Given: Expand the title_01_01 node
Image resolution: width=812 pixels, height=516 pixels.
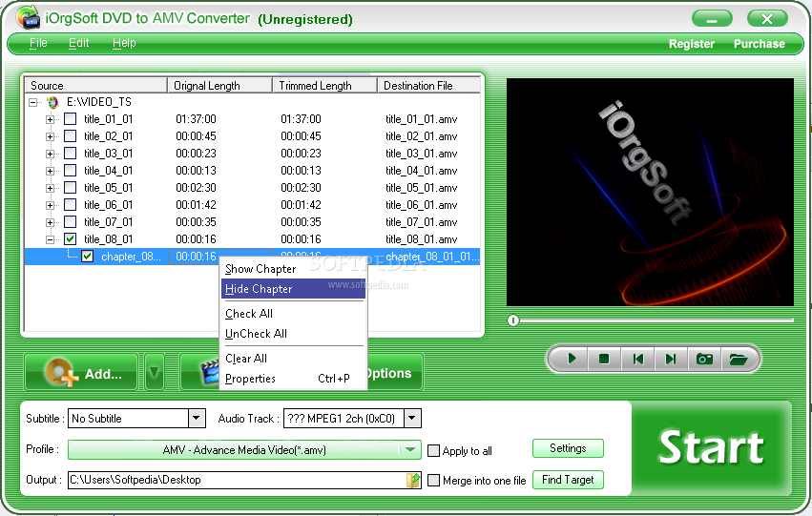Looking at the screenshot, I should tap(50, 119).
